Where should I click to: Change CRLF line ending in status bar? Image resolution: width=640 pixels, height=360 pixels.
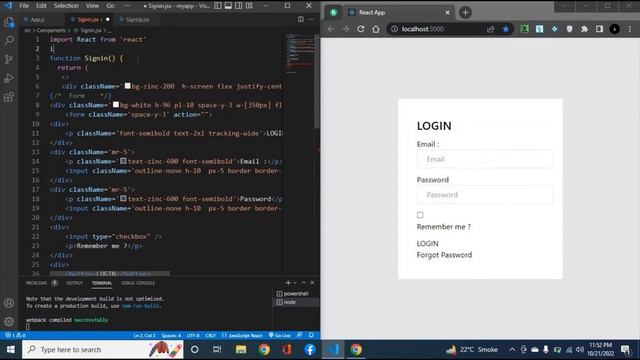[x=210, y=335]
